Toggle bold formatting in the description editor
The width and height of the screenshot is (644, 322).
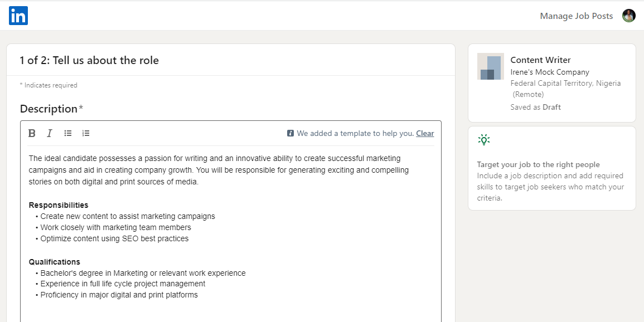(x=32, y=133)
